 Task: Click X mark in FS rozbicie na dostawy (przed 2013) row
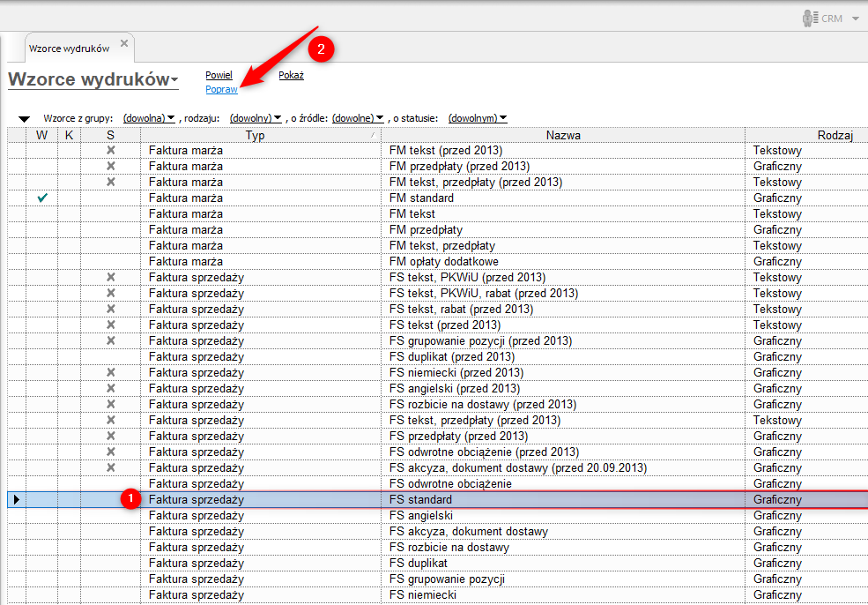111,405
